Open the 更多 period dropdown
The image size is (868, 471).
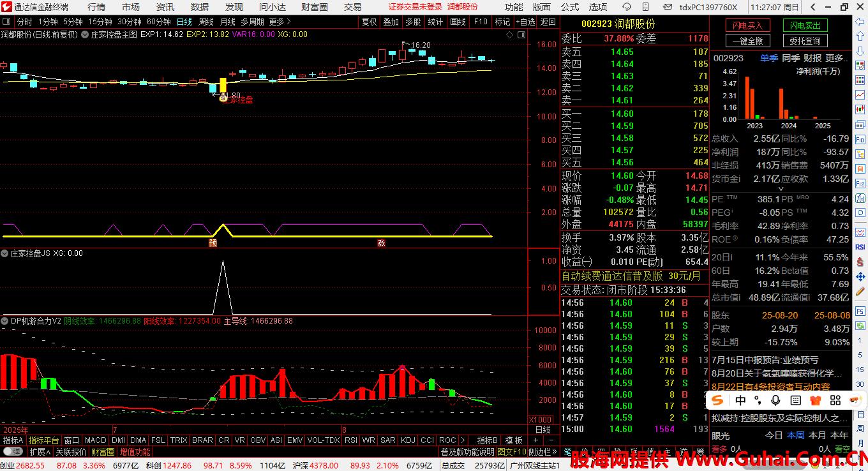click(280, 22)
